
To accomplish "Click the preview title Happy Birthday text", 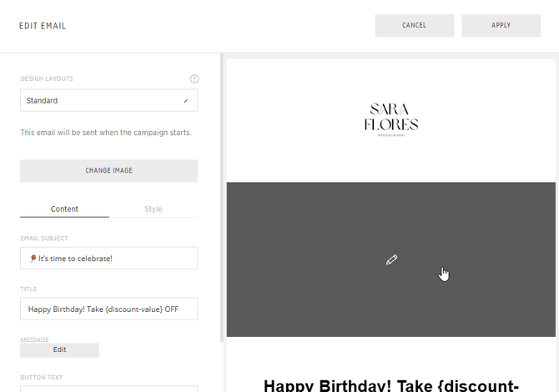I will coord(391,386).
